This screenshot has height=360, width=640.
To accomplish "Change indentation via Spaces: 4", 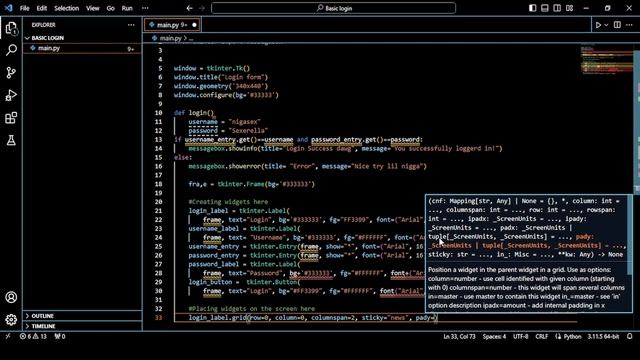I will coord(494,336).
